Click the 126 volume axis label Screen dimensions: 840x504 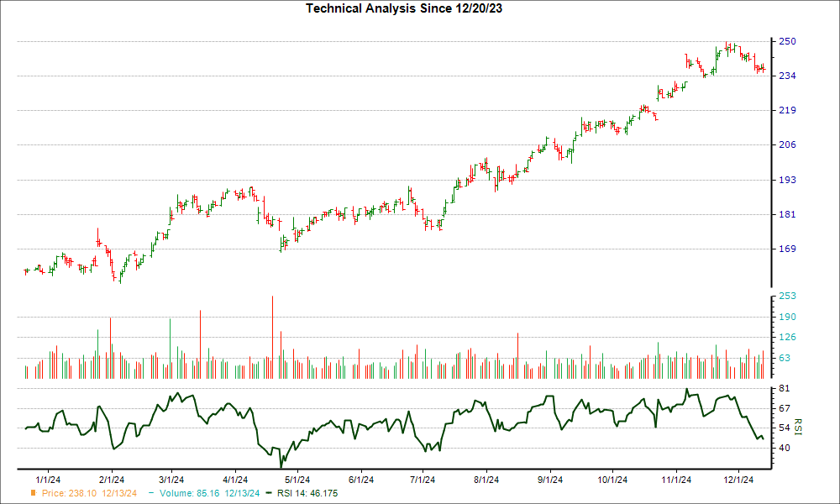point(787,338)
